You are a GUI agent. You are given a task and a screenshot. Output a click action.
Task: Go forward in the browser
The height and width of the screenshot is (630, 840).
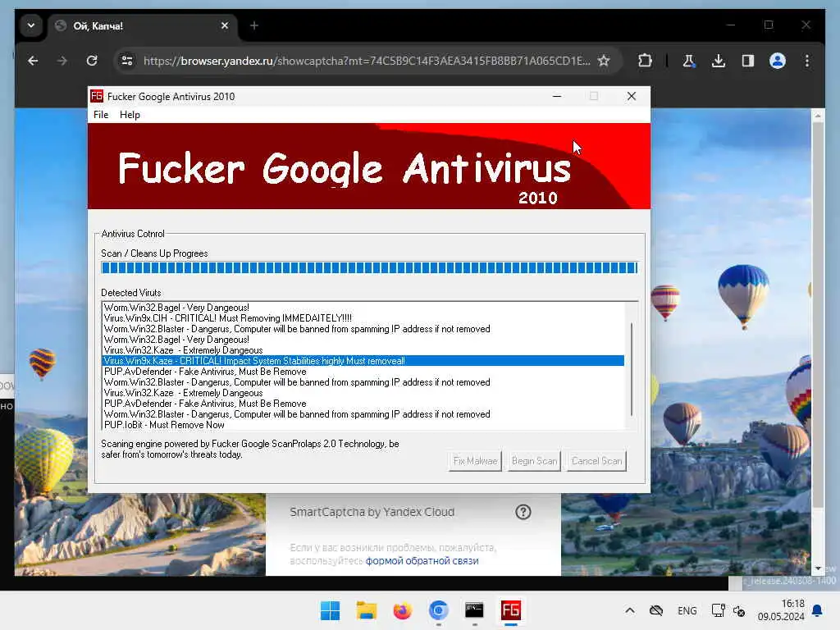coord(62,61)
